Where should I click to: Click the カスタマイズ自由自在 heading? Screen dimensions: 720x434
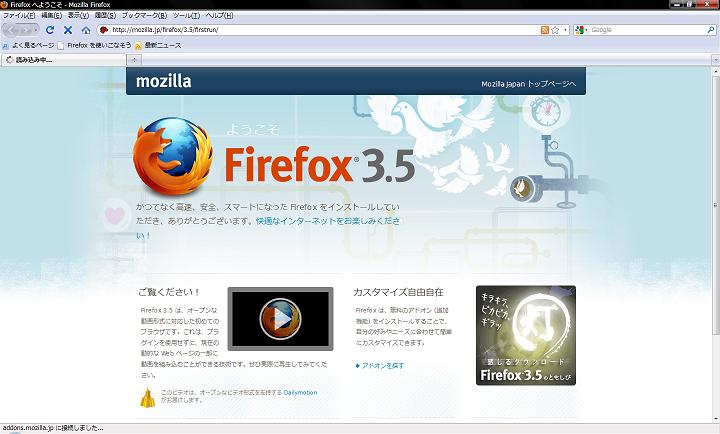click(x=398, y=292)
